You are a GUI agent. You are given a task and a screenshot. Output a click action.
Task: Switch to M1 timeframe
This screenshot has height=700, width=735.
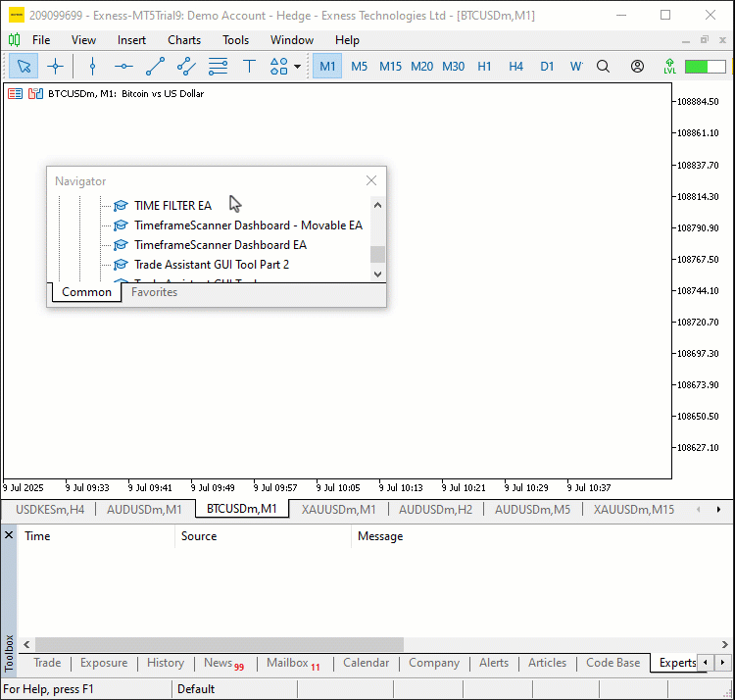(x=327, y=66)
